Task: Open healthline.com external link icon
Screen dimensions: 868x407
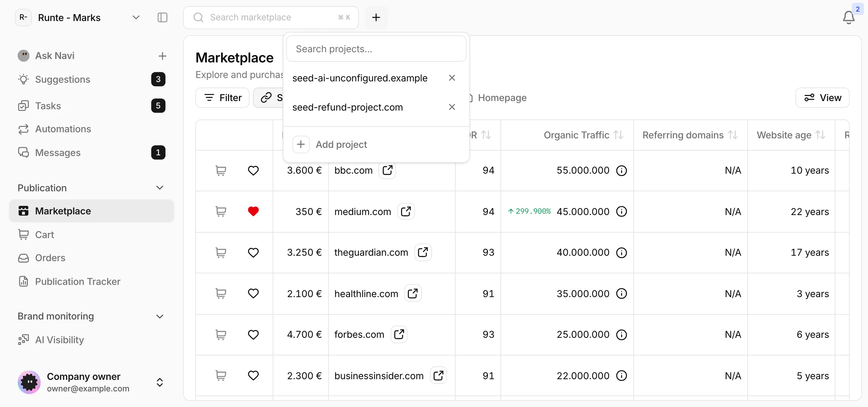Action: click(x=413, y=293)
